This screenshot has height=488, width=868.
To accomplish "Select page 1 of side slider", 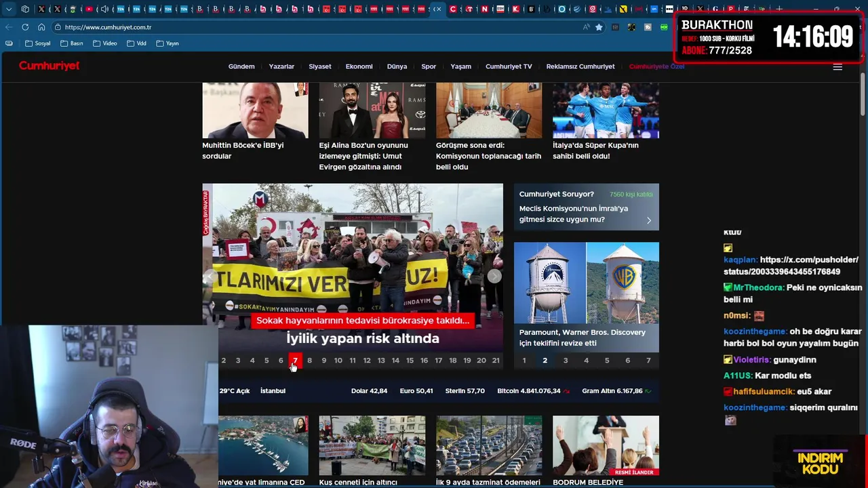I will 524,361.
